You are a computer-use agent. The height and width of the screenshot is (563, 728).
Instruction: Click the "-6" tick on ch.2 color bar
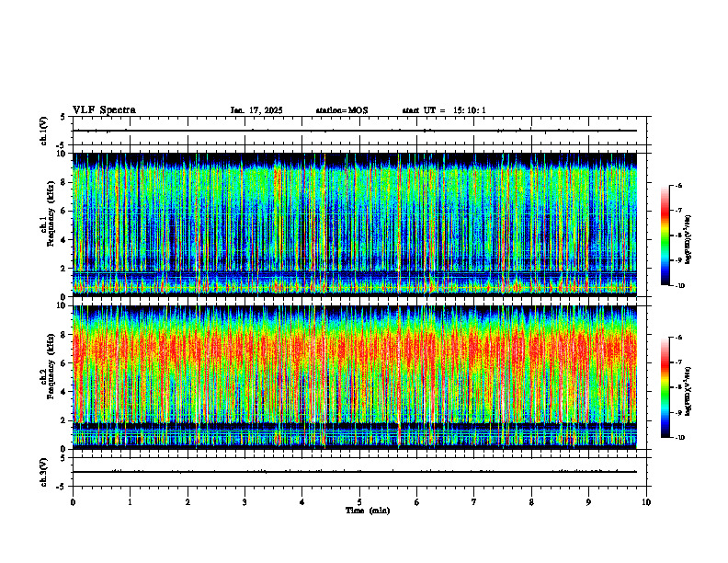679,338
